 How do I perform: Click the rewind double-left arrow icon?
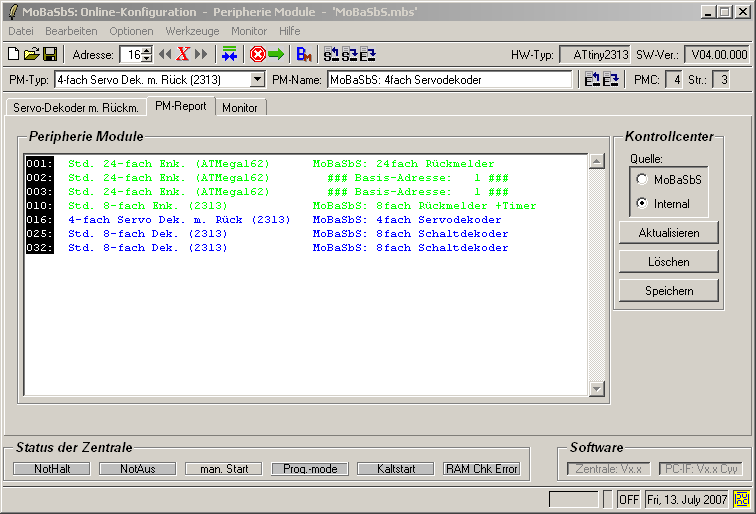tap(165, 54)
